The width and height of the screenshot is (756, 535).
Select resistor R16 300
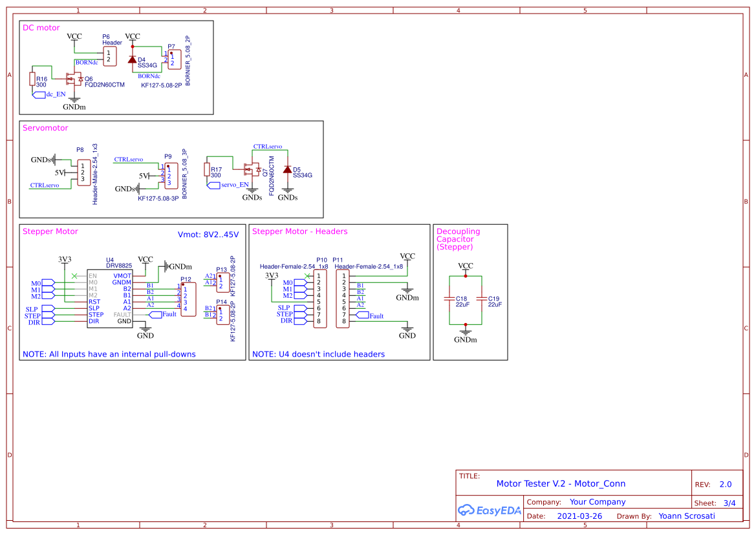click(31, 79)
